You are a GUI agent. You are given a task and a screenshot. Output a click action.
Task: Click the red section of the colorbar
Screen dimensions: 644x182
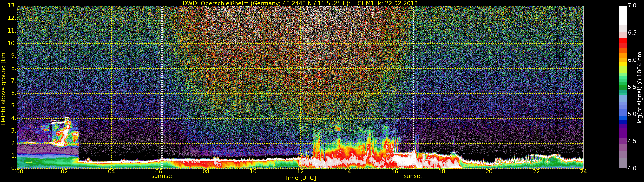pyautogui.click(x=623, y=43)
